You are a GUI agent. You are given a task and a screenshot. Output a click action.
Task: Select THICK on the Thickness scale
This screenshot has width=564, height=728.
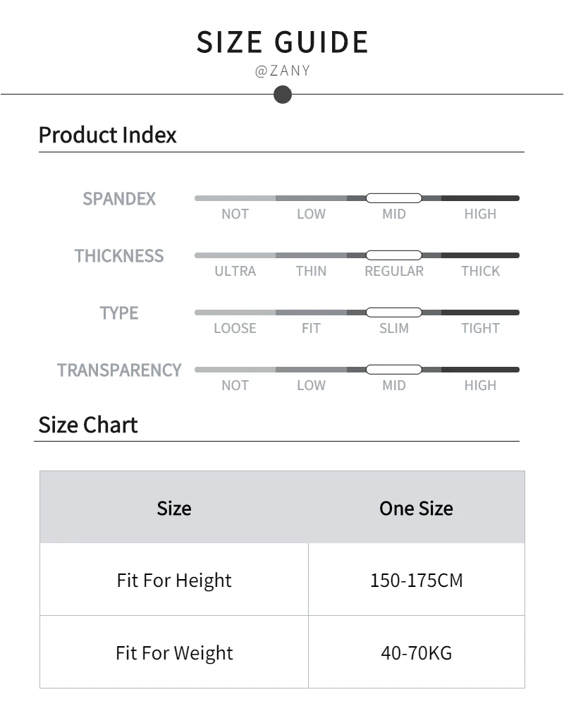pyautogui.click(x=480, y=271)
